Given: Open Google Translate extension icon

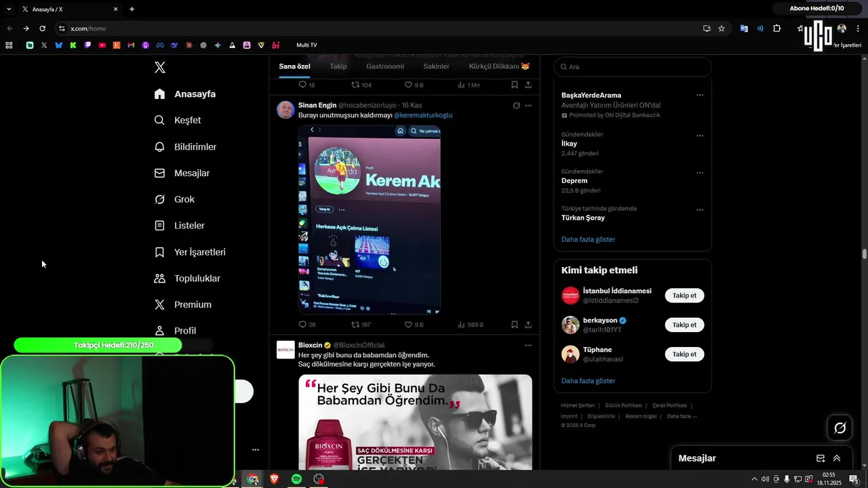Looking at the screenshot, I should tap(744, 28).
